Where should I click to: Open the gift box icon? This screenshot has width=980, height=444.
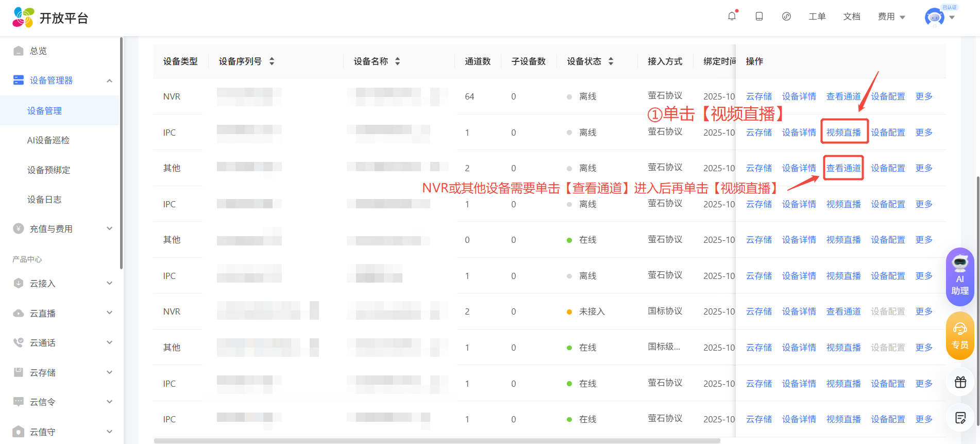click(x=960, y=382)
